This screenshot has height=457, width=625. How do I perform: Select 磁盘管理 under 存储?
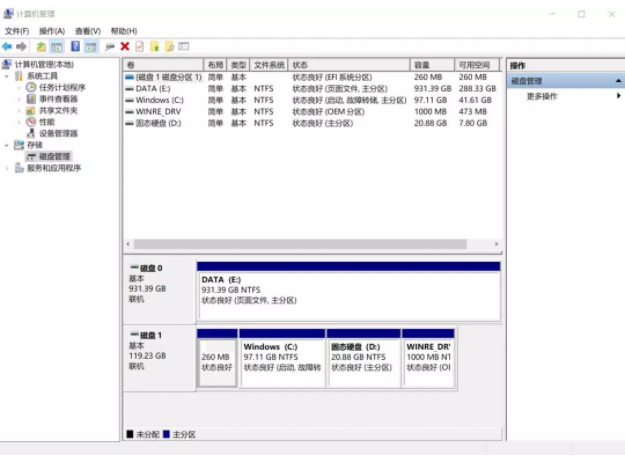click(x=54, y=156)
